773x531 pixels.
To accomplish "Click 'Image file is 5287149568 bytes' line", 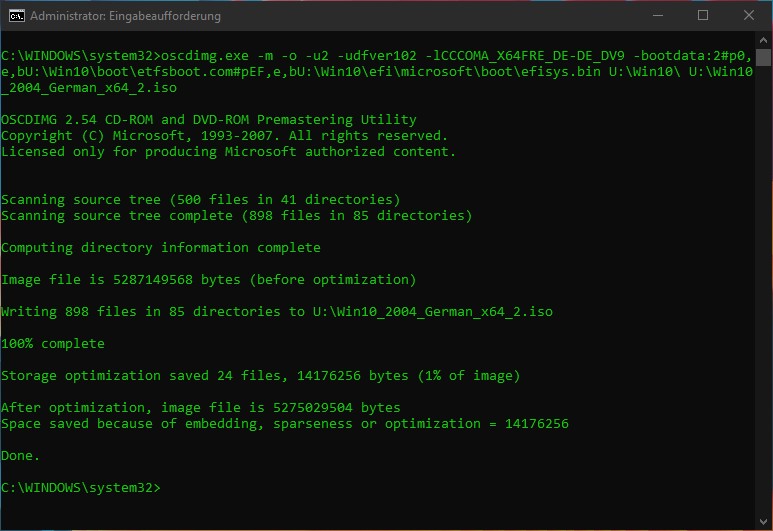I will pos(209,280).
